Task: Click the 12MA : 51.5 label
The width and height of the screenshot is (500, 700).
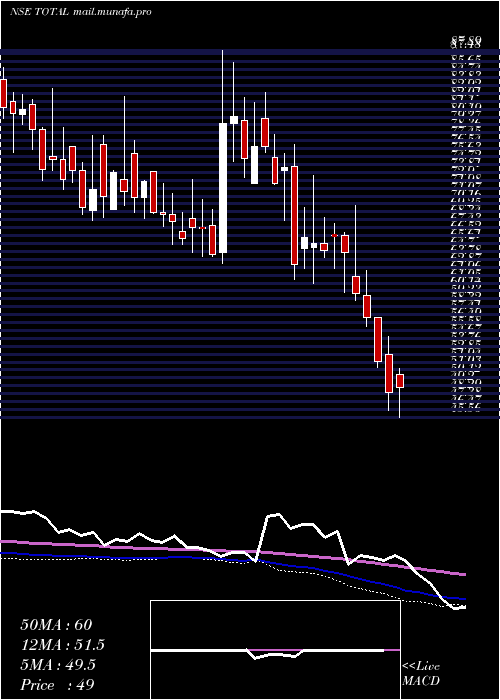Action: click(x=63, y=645)
